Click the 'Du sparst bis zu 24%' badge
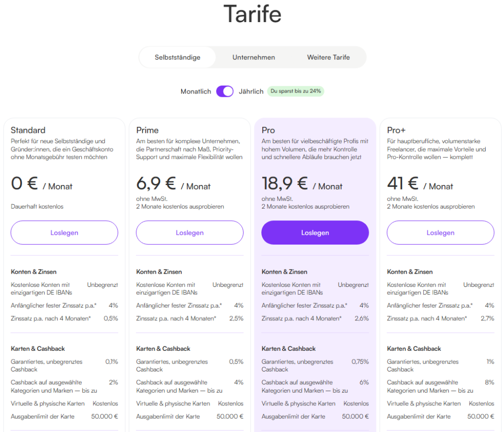The width and height of the screenshot is (504, 432). (x=295, y=91)
